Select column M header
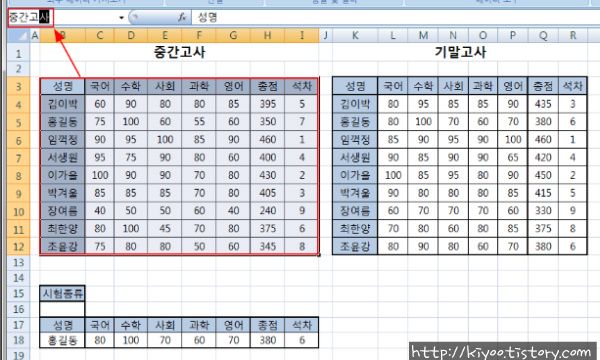Screen dimensions: 600x360 pyautogui.click(x=423, y=36)
